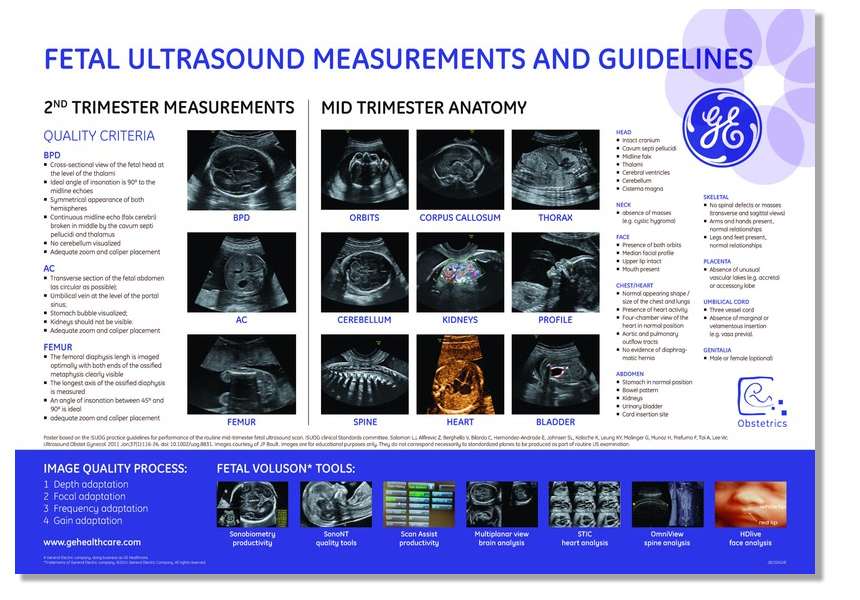Open the SonoNT quality tools image
The image size is (860, 600).
(336, 504)
